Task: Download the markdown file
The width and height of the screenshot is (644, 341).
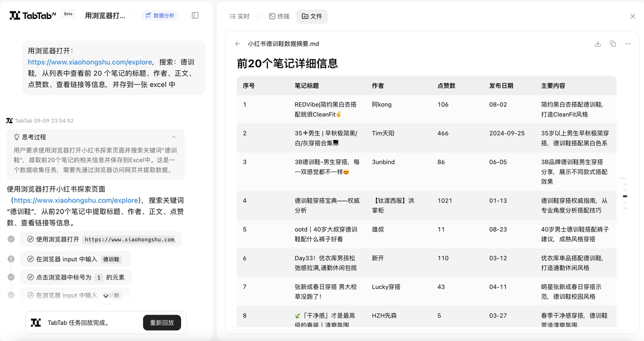Action: (598, 44)
